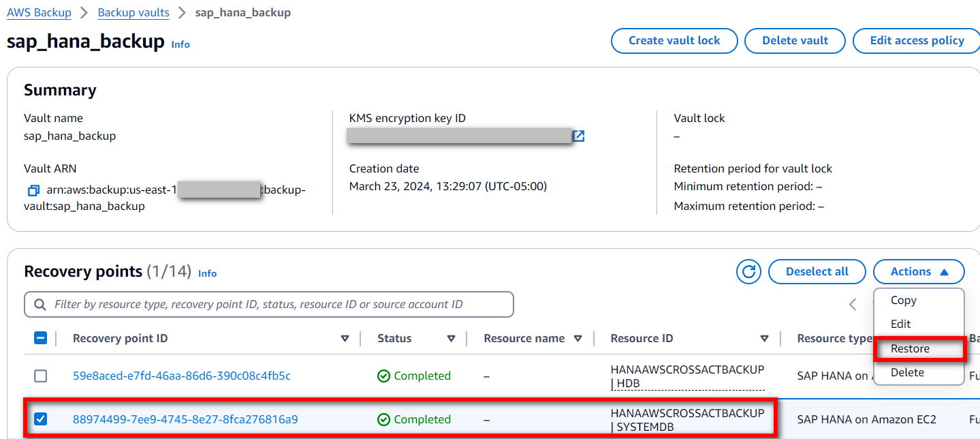Go to the Backup vaults breadcrumb link
Viewport: 980px width, 439px height.
pos(133,12)
